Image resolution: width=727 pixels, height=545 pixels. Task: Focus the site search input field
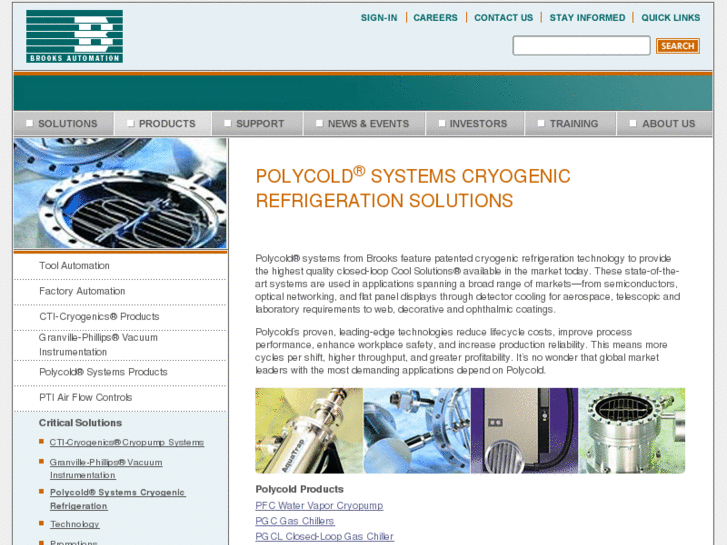[x=581, y=45]
